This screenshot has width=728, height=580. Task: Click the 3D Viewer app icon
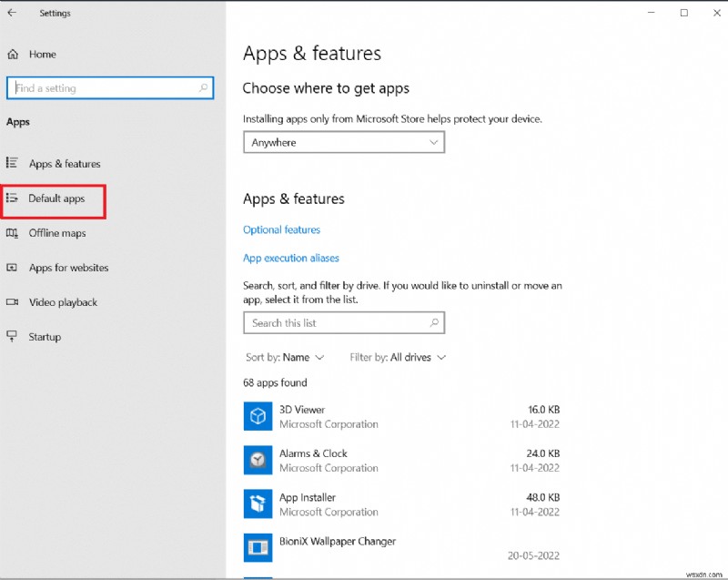point(258,416)
